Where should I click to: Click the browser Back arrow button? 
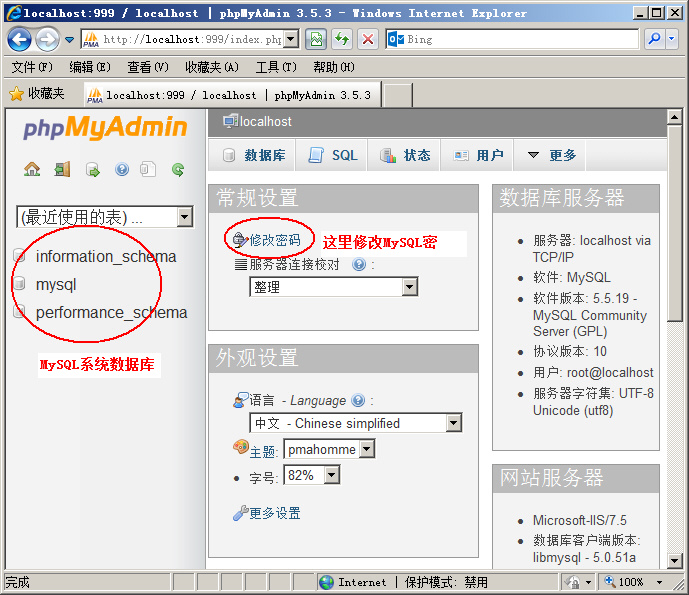19,40
